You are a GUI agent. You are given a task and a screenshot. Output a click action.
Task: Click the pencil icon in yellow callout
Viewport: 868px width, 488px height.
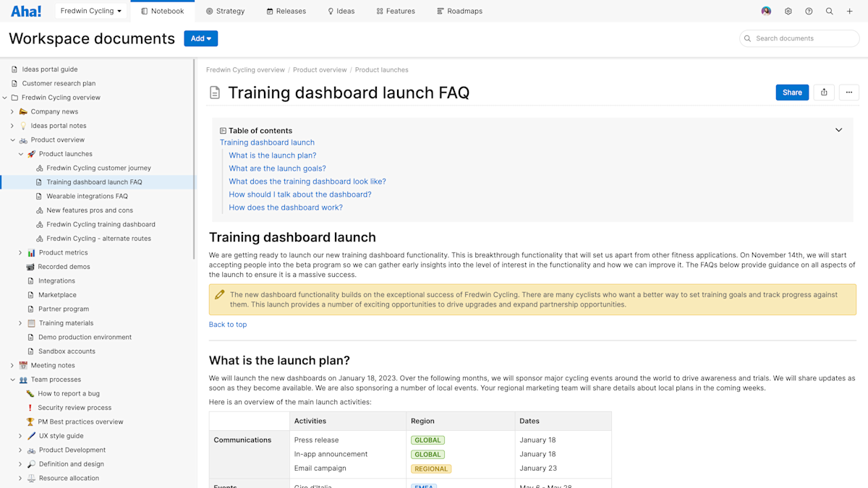click(x=220, y=294)
